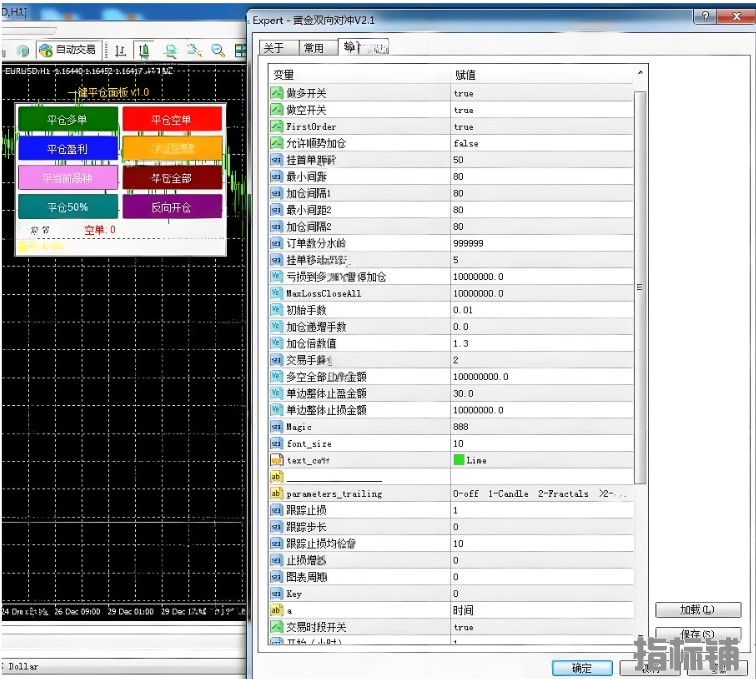Click the icon next to the Magic variable
The height and width of the screenshot is (679, 756).
pyautogui.click(x=277, y=427)
